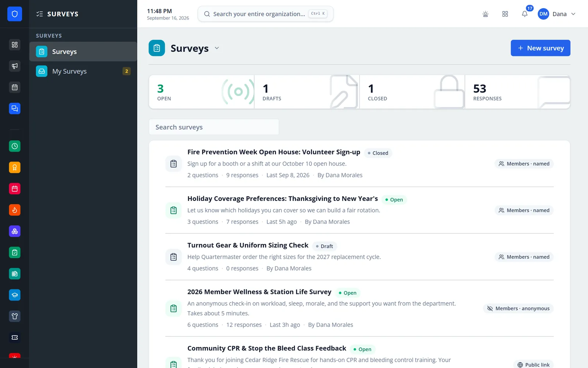Screen dimensions: 588x368
Task: Click the shield app logo icon
Action: point(15,14)
